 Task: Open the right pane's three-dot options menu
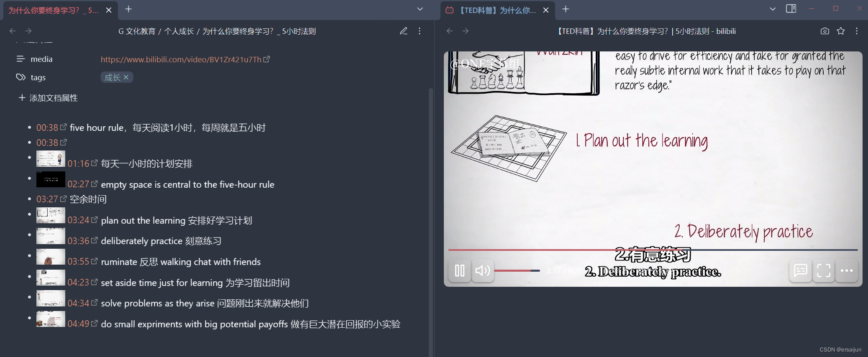857,31
